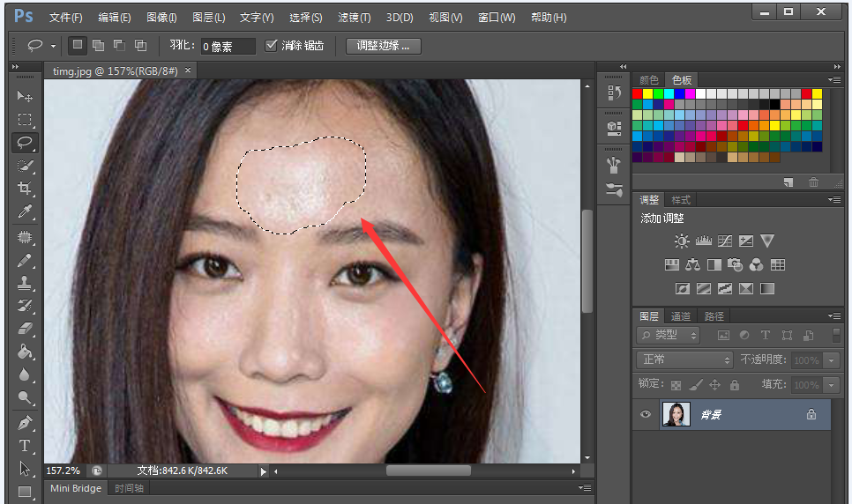The width and height of the screenshot is (852, 504).
Task: Open the Select (选择) menu
Action: pos(306,18)
